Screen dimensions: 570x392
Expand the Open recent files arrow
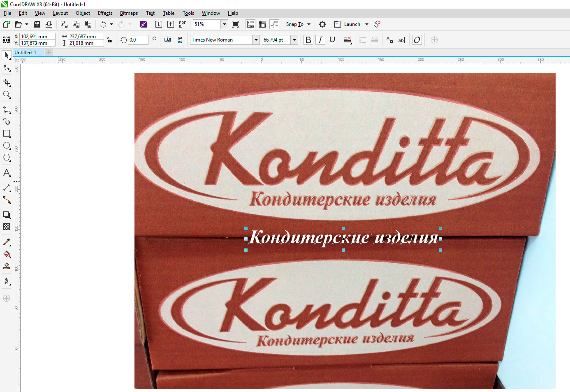(27, 24)
